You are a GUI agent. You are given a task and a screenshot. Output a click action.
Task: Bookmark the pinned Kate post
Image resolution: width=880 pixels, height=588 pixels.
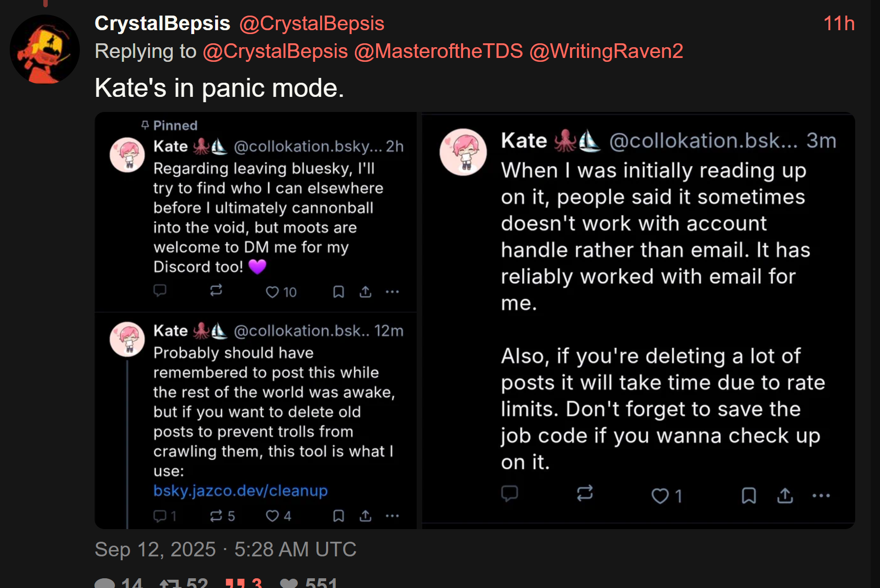[338, 292]
